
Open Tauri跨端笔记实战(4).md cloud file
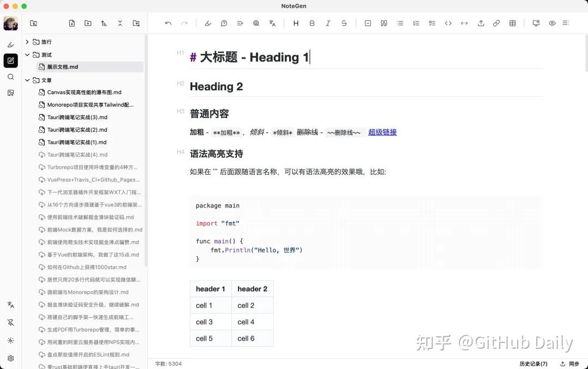(x=77, y=155)
